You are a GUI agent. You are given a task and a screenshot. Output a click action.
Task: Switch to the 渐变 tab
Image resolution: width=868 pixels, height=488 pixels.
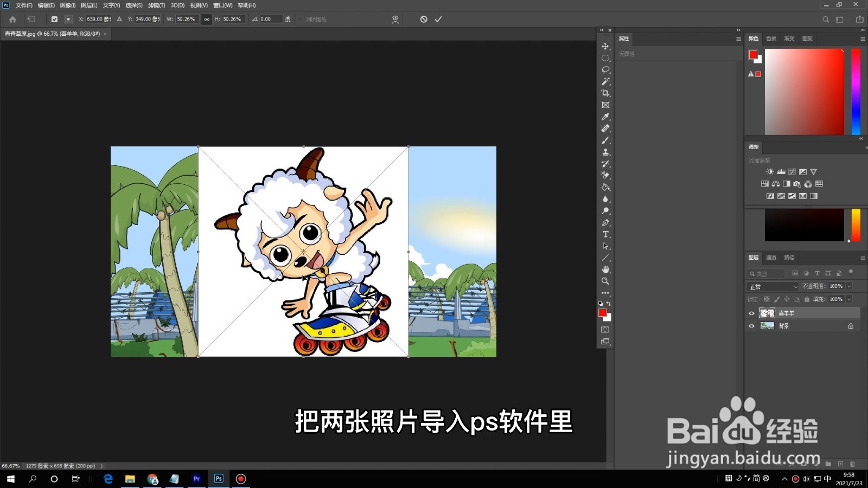[789, 38]
